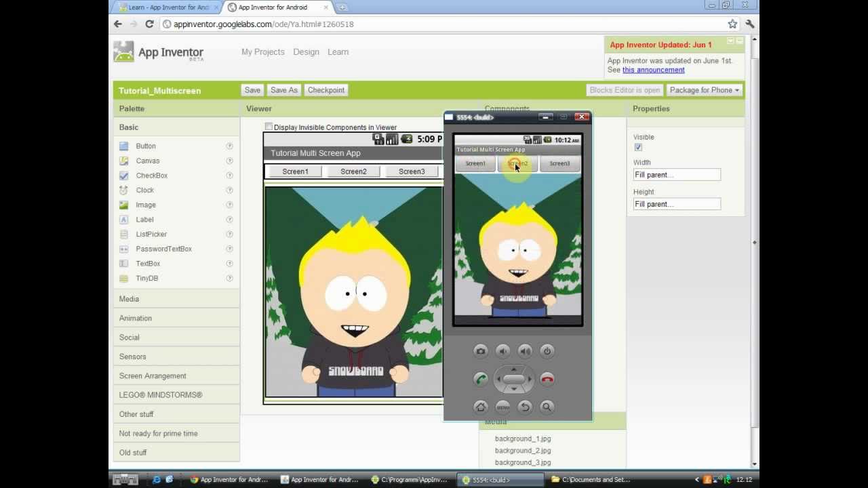Screen dimensions: 868x488
Task: Click the ListPicker component icon
Action: click(x=123, y=234)
